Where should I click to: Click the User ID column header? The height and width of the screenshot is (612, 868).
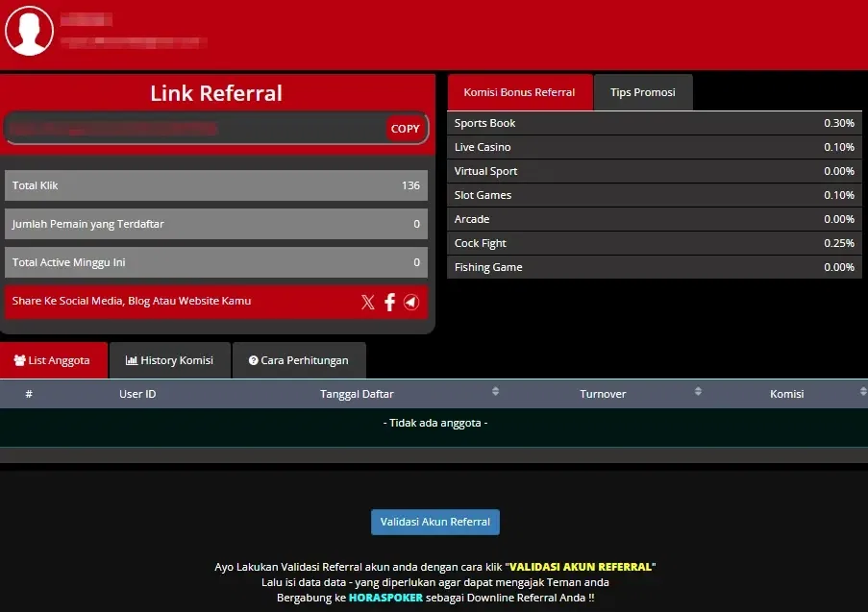point(137,394)
